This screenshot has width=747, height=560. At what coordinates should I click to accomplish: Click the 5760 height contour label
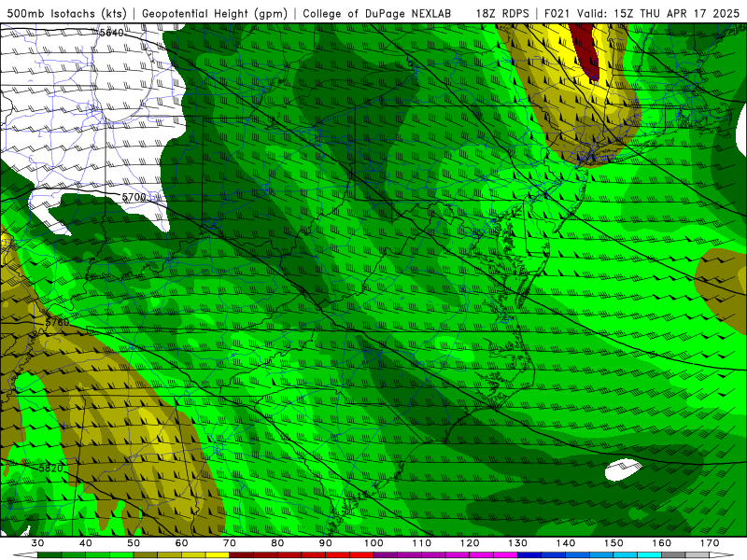click(57, 322)
